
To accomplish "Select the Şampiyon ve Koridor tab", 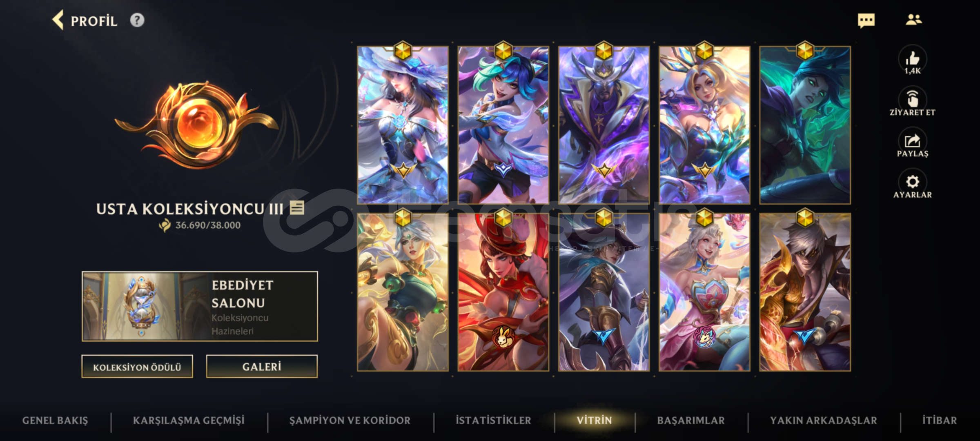I will click(350, 421).
